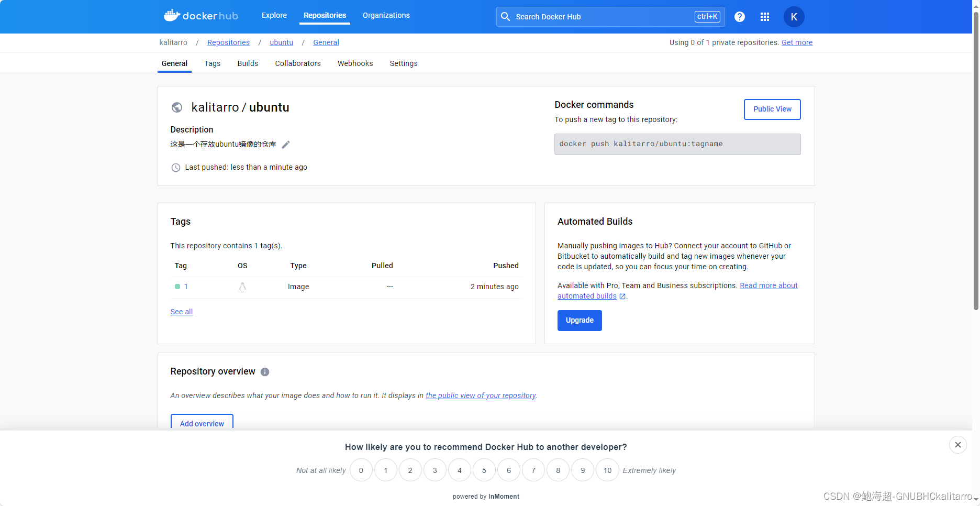Rate recommendation as 7
Viewport: 980px width, 506px height.
click(533, 470)
